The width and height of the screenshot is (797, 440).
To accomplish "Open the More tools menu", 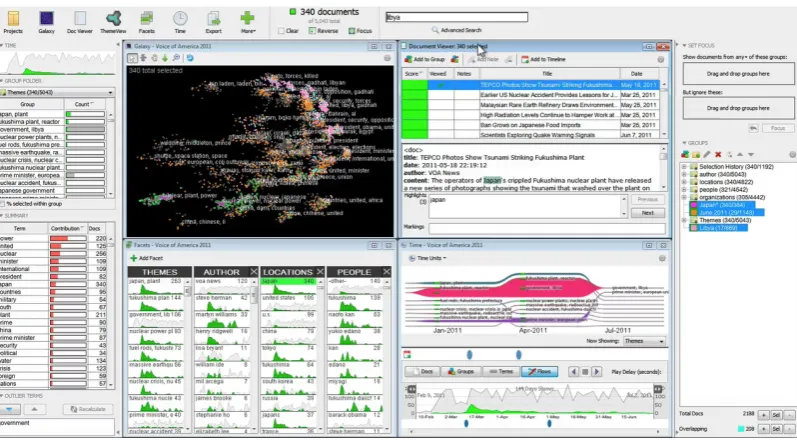I will click(248, 22).
